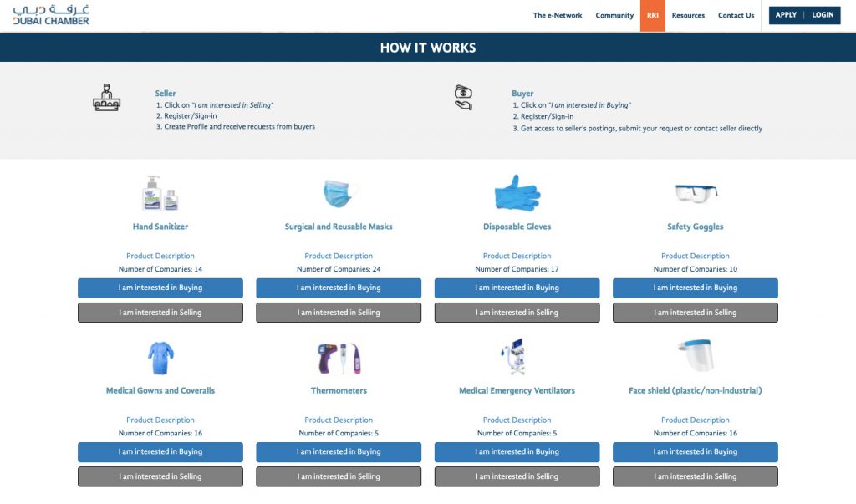Viewport: 856px width, 504px height.
Task: View Product Description for Emergency Ventilators
Action: pos(517,420)
